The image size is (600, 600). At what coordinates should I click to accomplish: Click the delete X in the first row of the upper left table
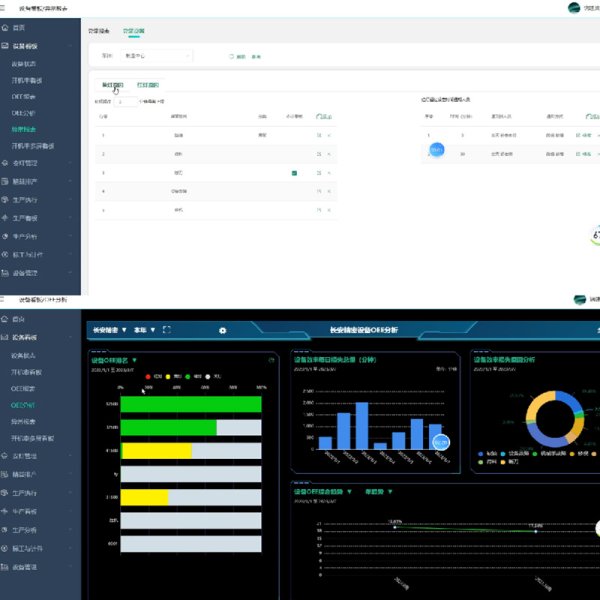coord(329,135)
